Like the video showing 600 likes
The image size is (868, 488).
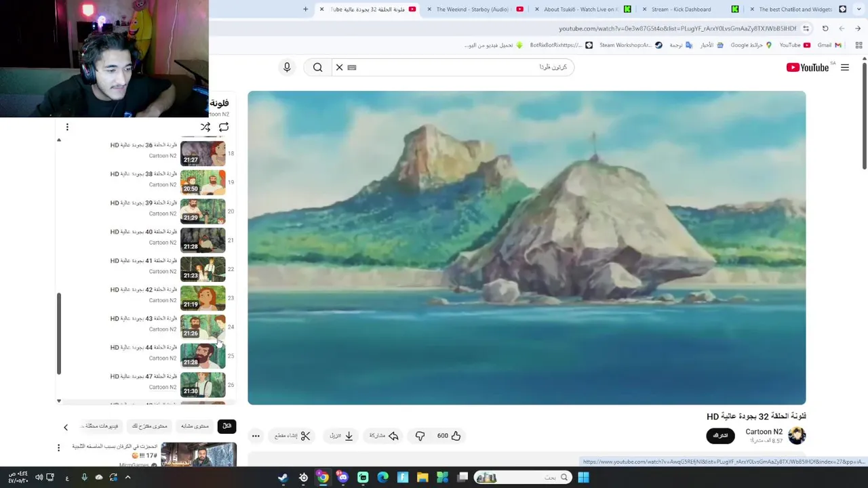point(448,436)
